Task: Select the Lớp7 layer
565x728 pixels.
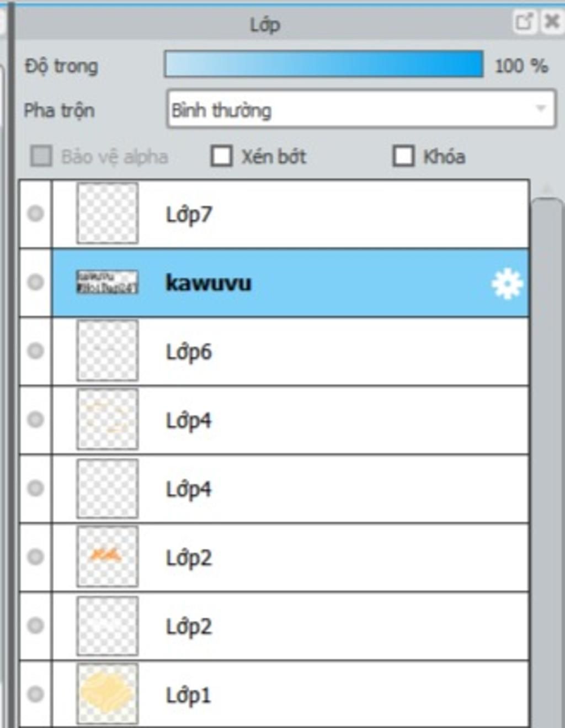Action: (290, 214)
